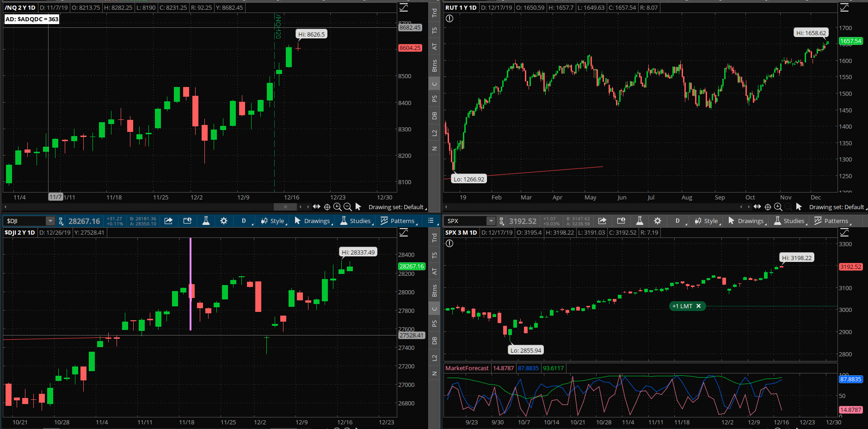Click the MarketForecast study label
This screenshot has height=429, width=868.
pos(467,368)
